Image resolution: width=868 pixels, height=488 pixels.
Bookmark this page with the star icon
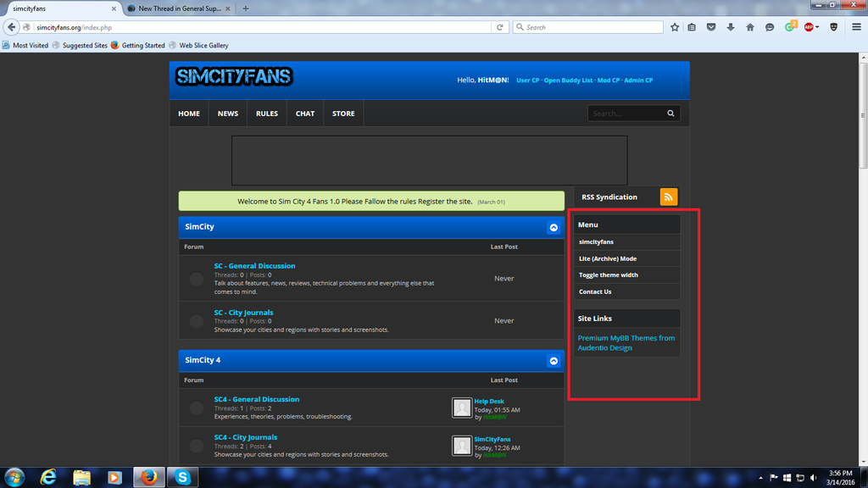(675, 27)
